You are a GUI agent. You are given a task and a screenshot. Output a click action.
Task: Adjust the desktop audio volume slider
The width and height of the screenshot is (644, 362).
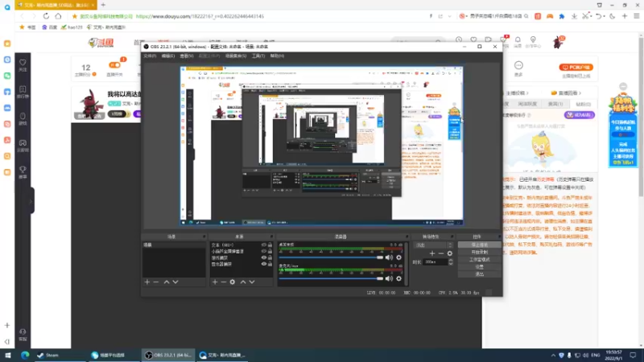click(x=331, y=257)
